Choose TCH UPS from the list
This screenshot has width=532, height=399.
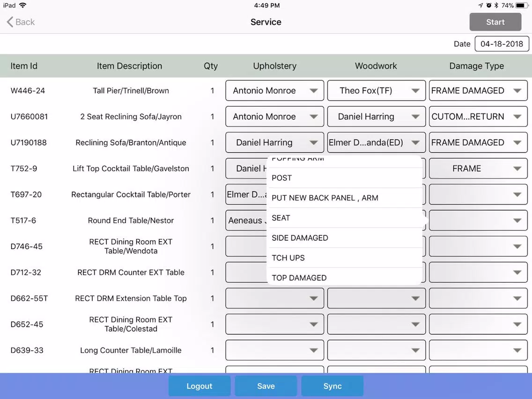tap(345, 258)
